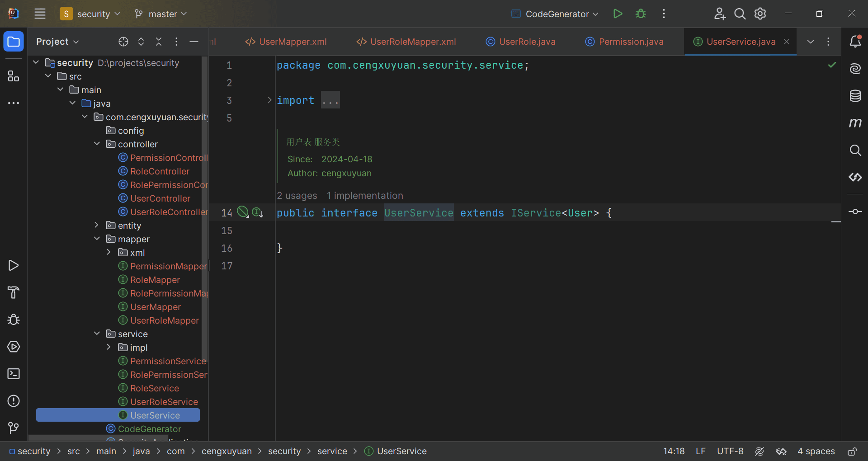Screen dimensions: 868x461
Task: Open the Git tool window
Action: click(14, 428)
